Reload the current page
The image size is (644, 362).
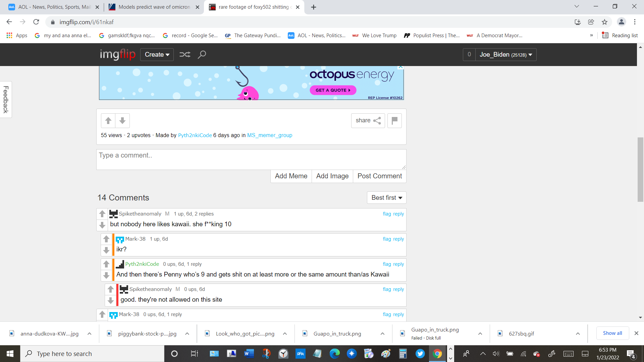click(x=36, y=22)
